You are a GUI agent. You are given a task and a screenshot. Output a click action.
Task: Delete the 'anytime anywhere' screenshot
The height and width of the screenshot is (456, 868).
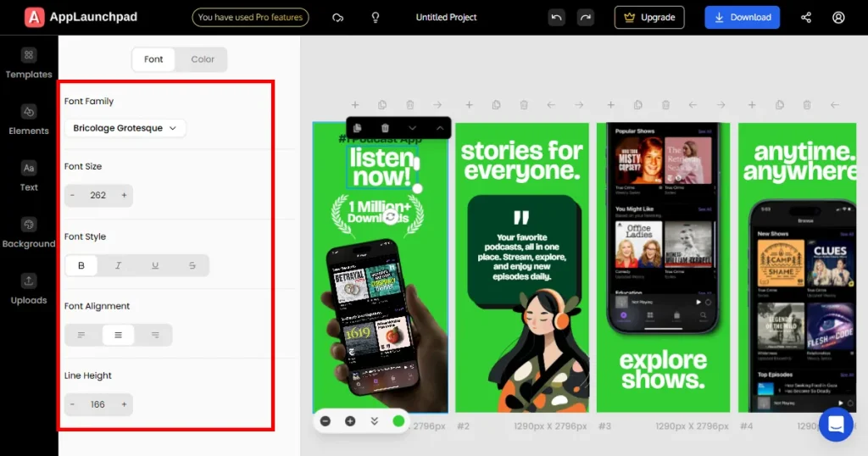[x=807, y=104]
